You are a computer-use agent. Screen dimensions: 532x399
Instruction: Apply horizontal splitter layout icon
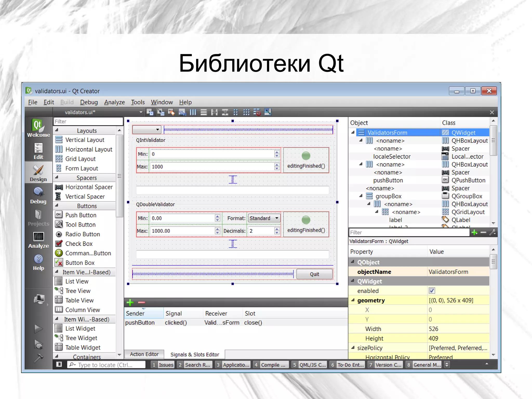pyautogui.click(x=214, y=112)
